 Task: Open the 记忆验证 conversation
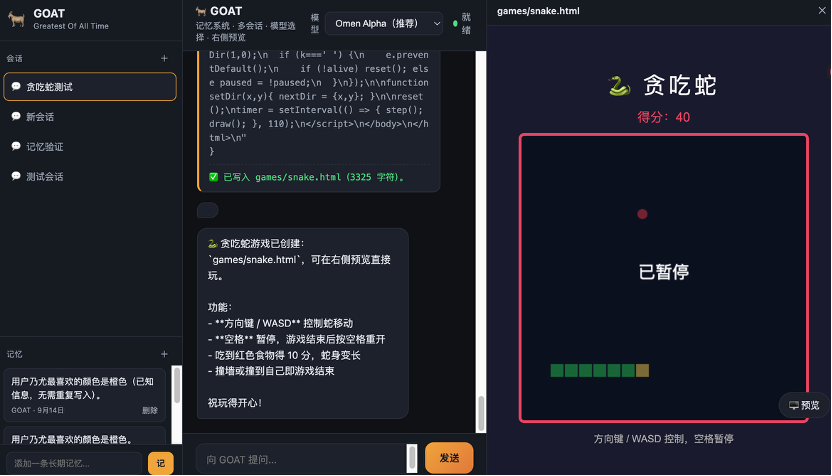90,146
